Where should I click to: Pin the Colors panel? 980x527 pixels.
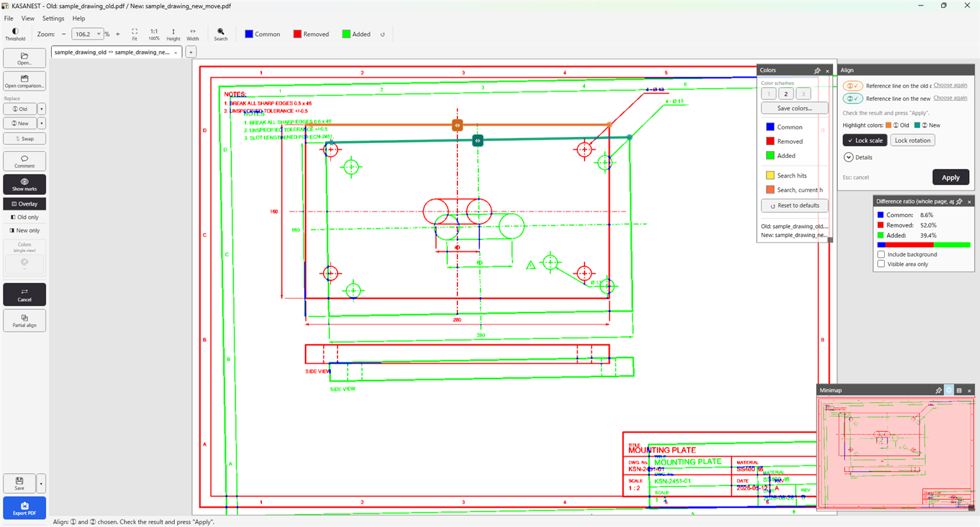[x=817, y=70]
